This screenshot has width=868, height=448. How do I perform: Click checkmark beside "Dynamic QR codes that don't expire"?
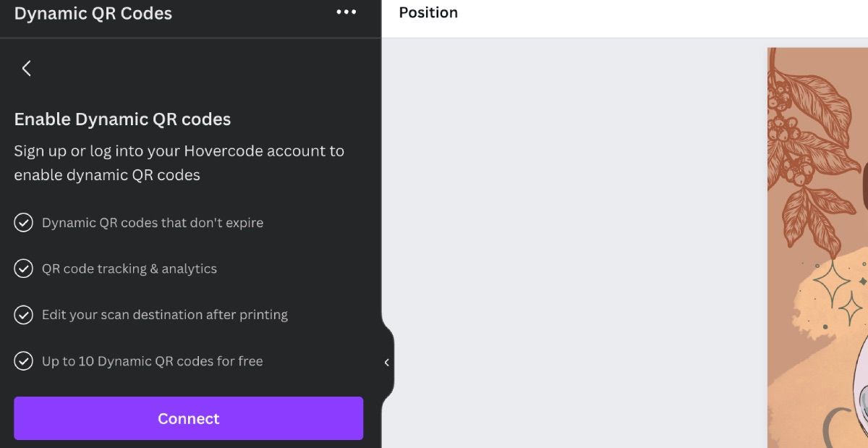pyautogui.click(x=23, y=222)
